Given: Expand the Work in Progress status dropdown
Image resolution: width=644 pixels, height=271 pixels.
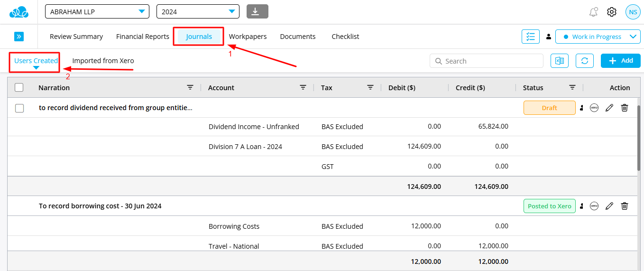Looking at the screenshot, I should [598, 37].
